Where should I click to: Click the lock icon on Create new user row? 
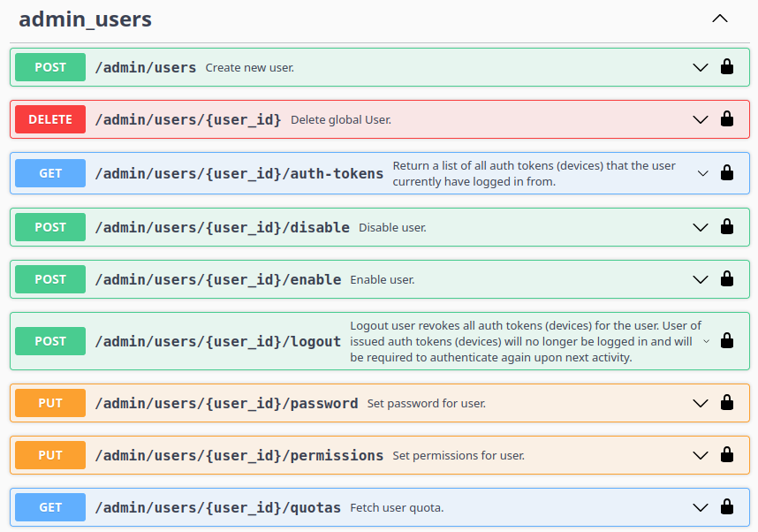point(727,67)
